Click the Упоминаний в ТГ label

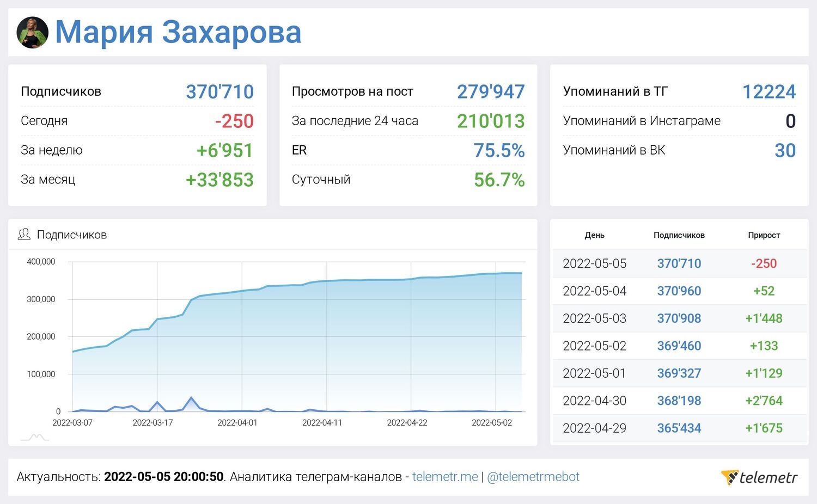tap(615, 91)
